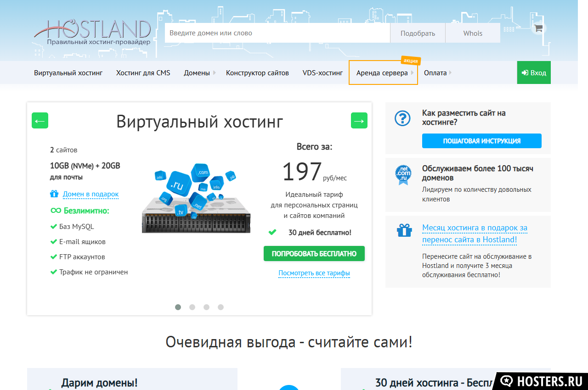Viewport: 588px width, 390px height.
Task: Click the Whois button
Action: click(473, 33)
